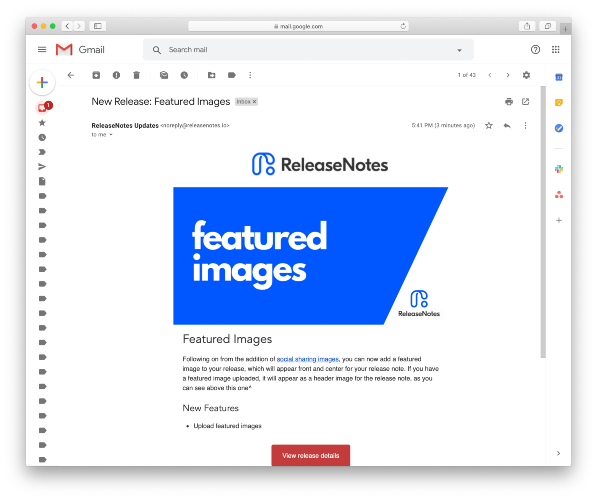Open the Safari share menu
Viewport: 597px width, 500px height.
(527, 26)
